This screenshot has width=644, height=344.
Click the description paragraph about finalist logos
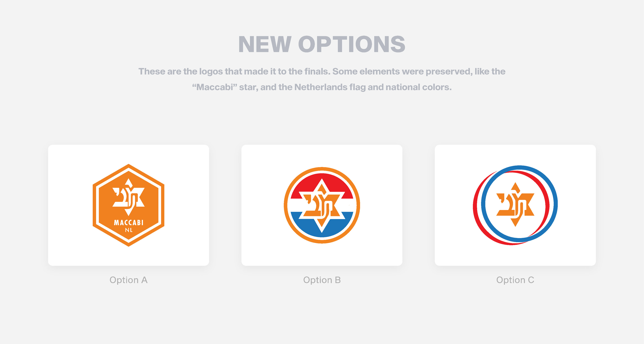point(322,79)
